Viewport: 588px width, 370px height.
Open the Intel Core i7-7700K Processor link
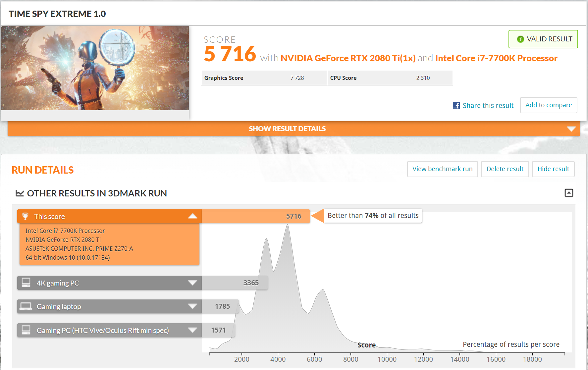[496, 58]
